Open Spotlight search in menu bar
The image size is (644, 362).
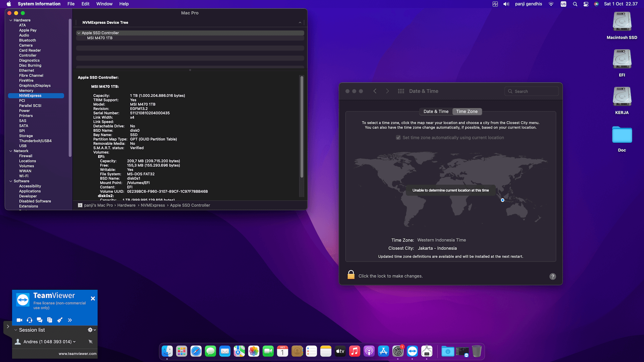[575, 4]
